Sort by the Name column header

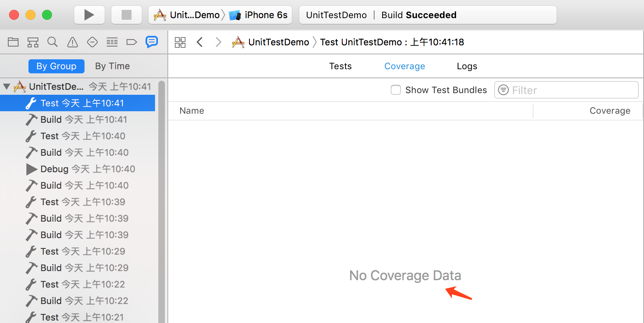pos(350,110)
